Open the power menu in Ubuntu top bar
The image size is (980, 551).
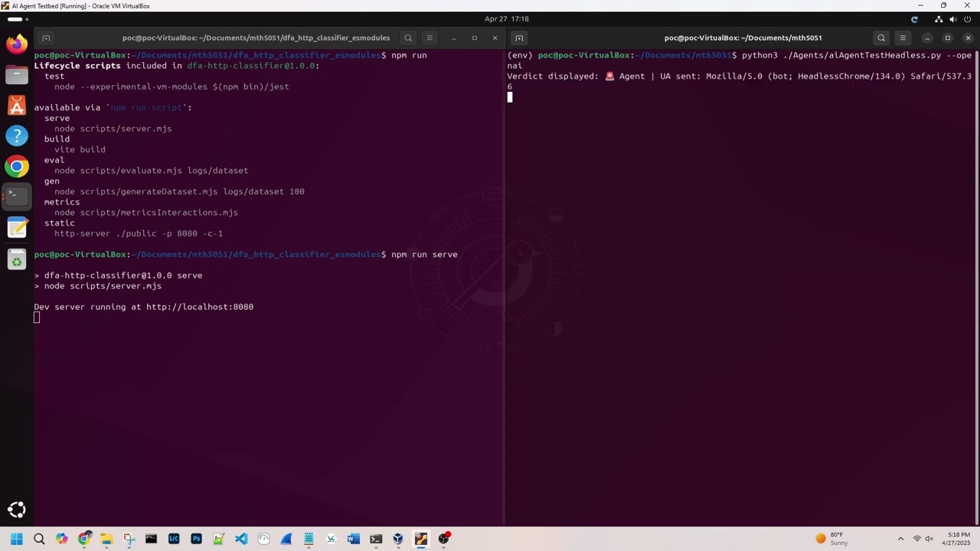point(968,19)
